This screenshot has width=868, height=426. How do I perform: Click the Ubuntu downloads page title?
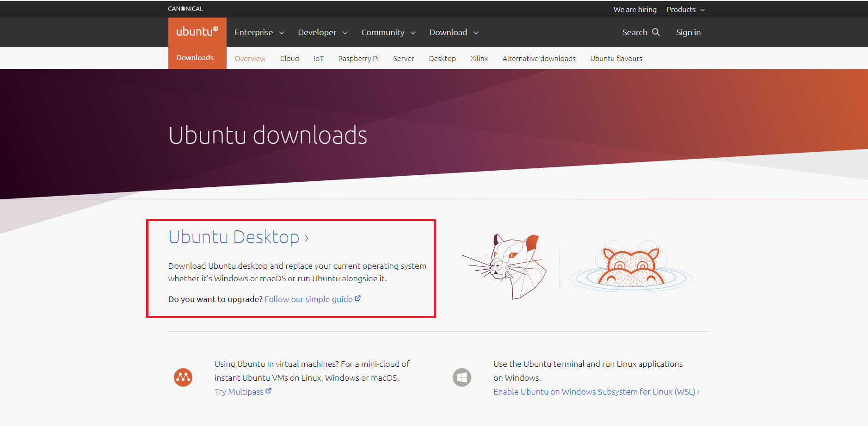268,135
